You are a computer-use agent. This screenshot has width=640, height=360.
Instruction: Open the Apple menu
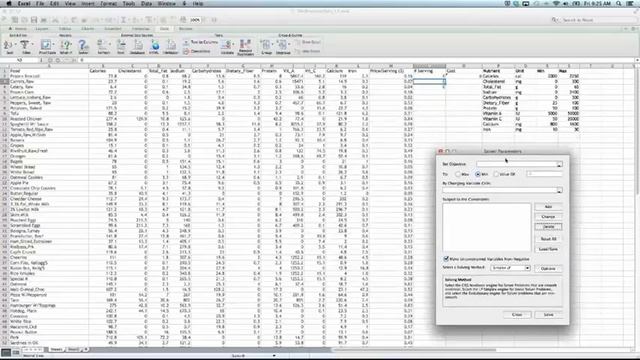click(x=8, y=3)
